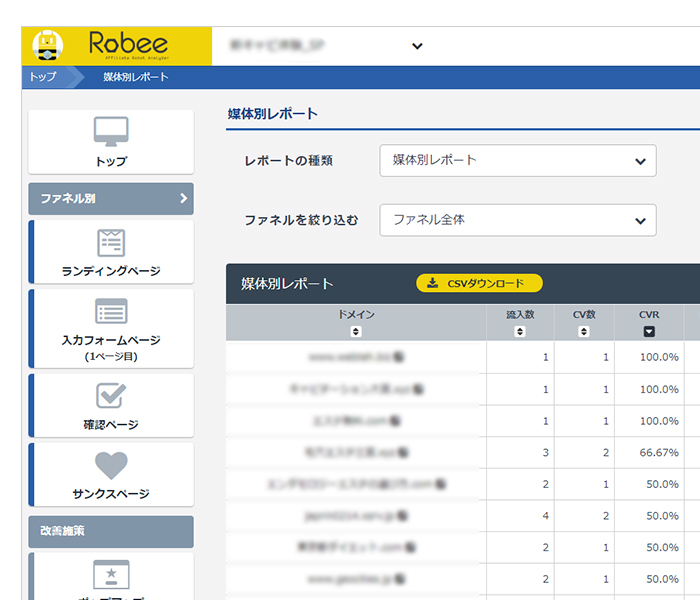This screenshot has width=700, height=600.
Task: Click the Robee robot logo icon
Action: (47, 46)
